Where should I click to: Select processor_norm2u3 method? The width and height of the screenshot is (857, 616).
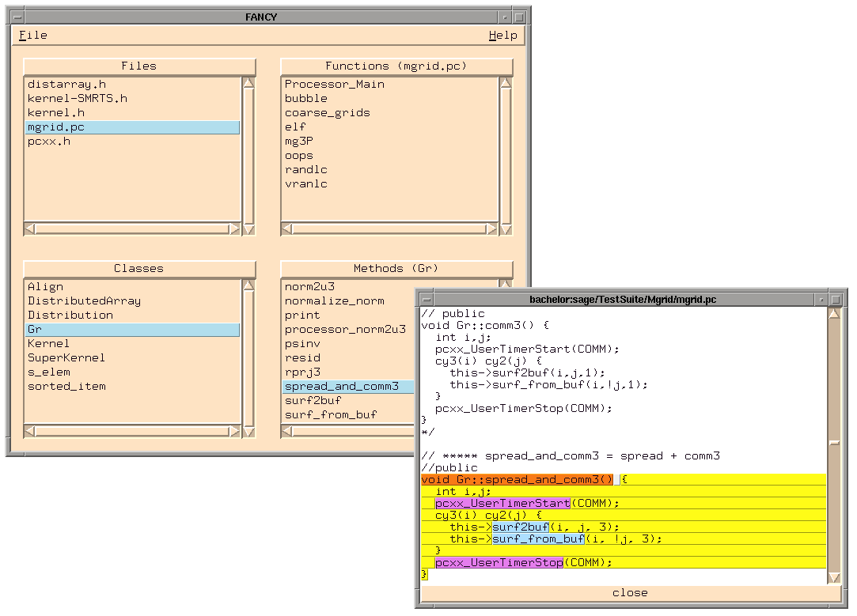pos(349,330)
